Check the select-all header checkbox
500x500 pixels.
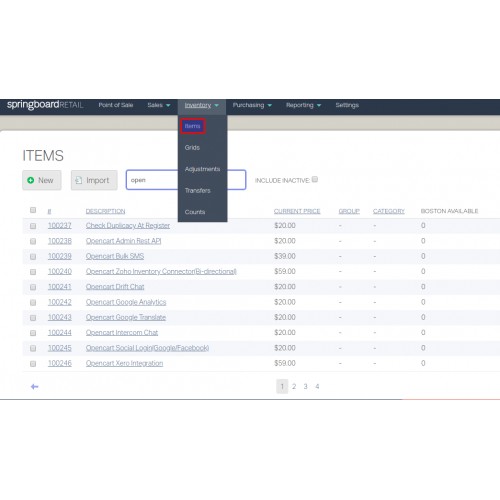pyautogui.click(x=33, y=210)
